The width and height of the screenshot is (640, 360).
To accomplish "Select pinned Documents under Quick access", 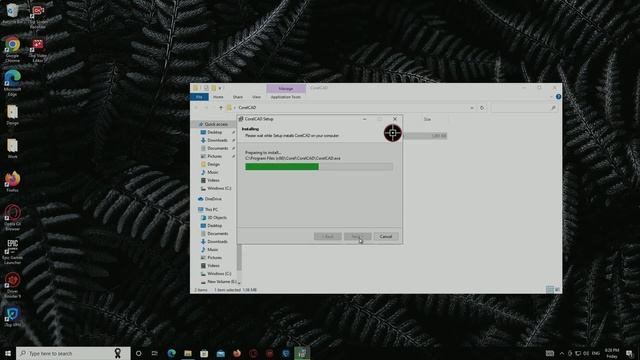I will pyautogui.click(x=218, y=148).
